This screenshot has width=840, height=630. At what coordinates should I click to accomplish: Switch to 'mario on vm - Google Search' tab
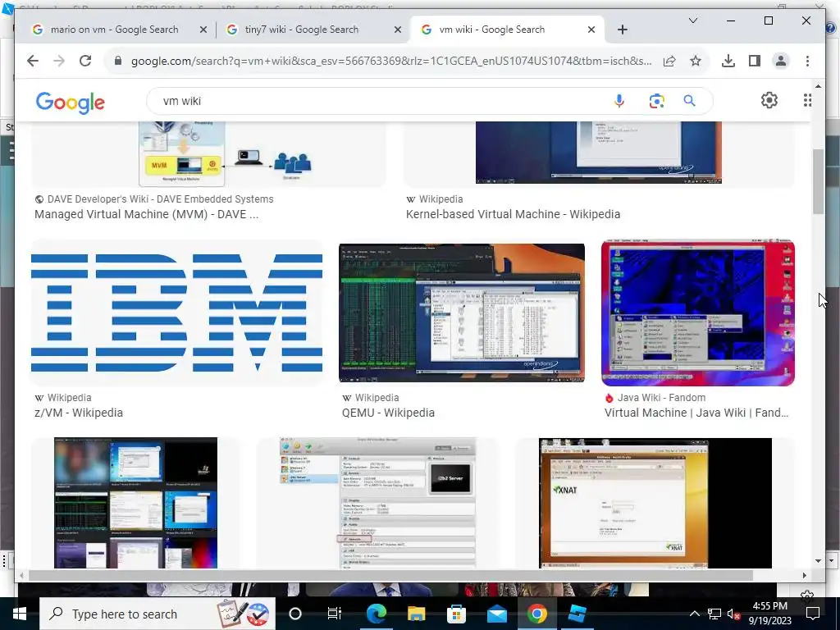114,30
